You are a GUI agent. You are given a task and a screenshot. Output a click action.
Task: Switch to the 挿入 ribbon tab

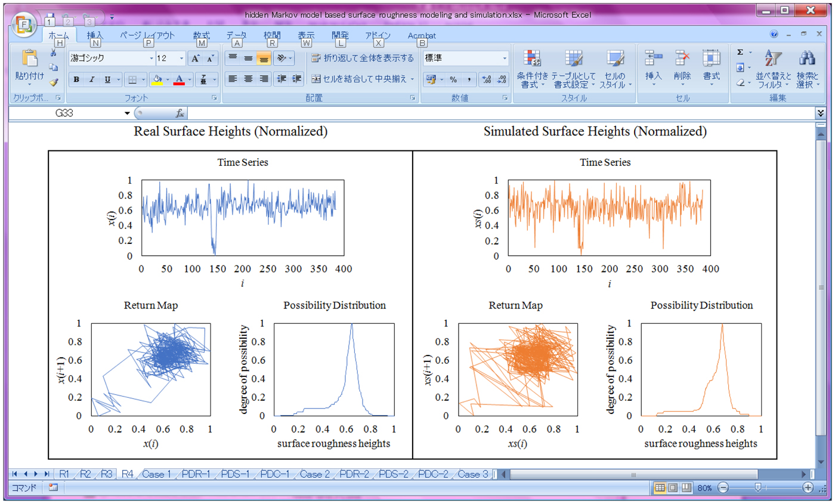tap(93, 36)
